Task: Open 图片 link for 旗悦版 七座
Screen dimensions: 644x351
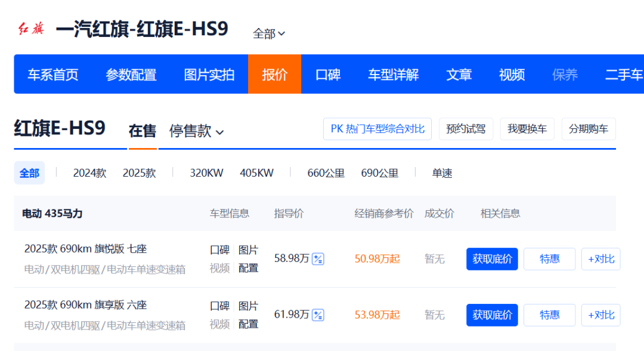Action: coord(248,250)
